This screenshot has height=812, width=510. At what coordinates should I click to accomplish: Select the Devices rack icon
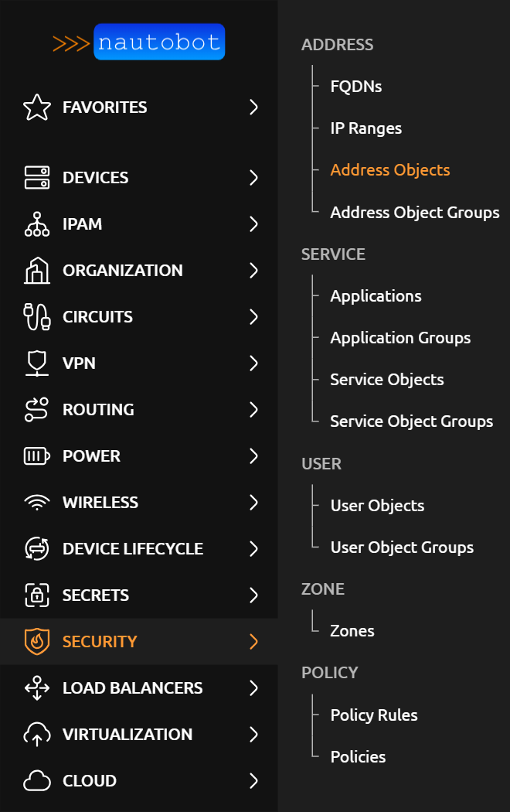point(36,177)
